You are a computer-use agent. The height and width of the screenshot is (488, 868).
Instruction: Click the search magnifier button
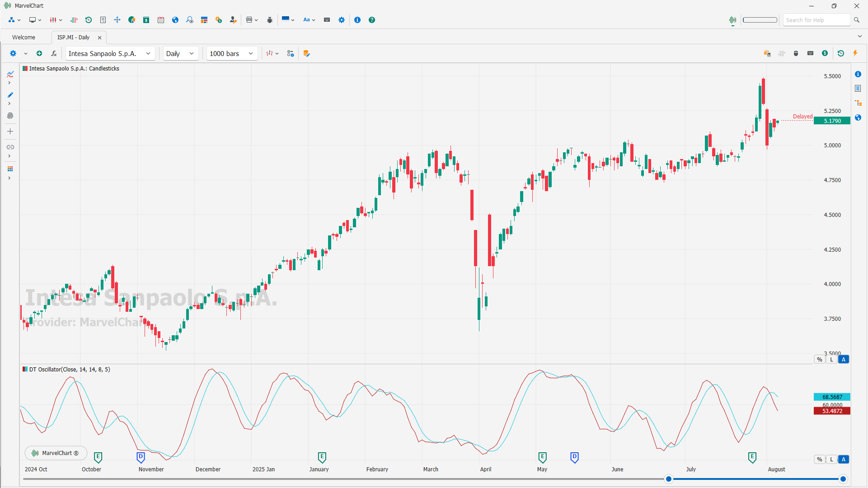click(x=856, y=20)
